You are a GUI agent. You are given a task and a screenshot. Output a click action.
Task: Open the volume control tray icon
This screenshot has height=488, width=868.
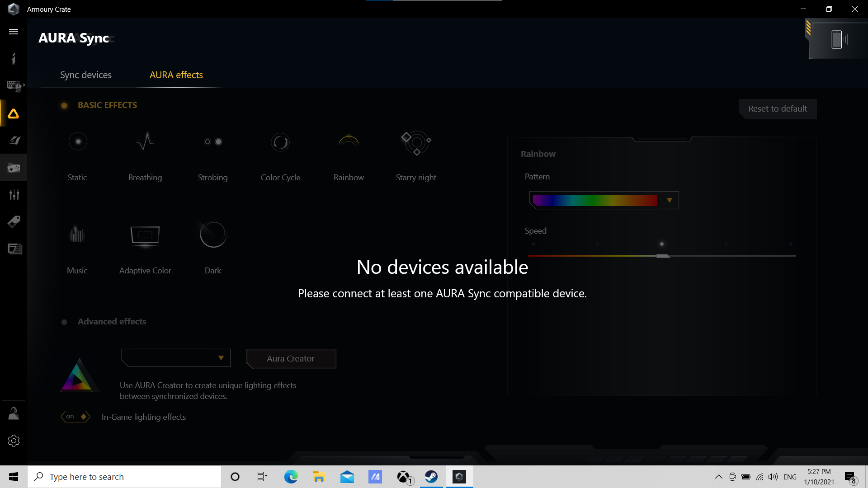pos(773,477)
